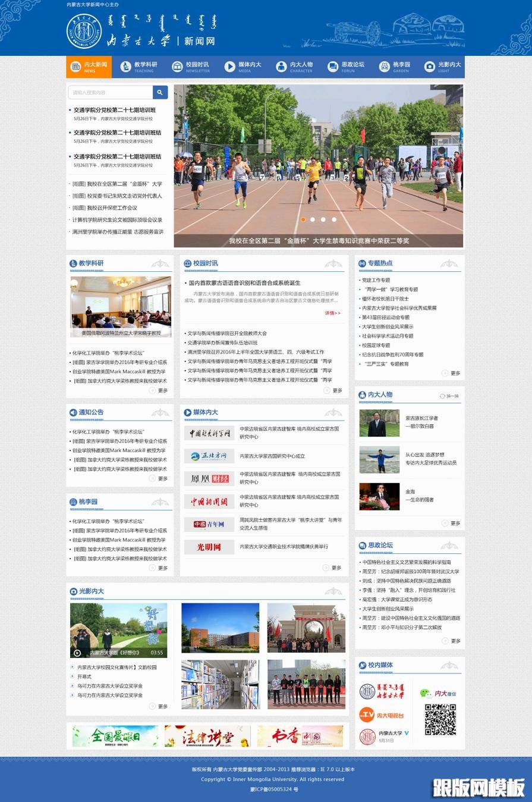Click the QR code image
This screenshot has width=532, height=802.
440,719
